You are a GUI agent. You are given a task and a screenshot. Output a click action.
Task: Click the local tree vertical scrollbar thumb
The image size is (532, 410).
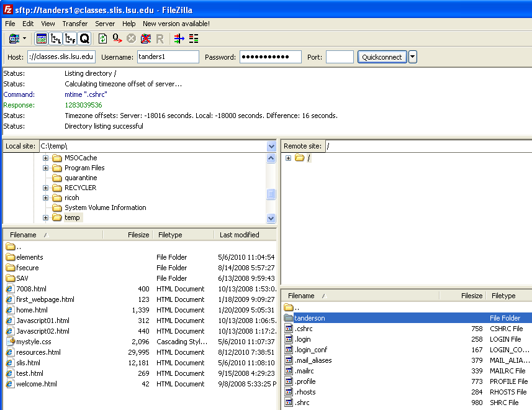(271, 194)
